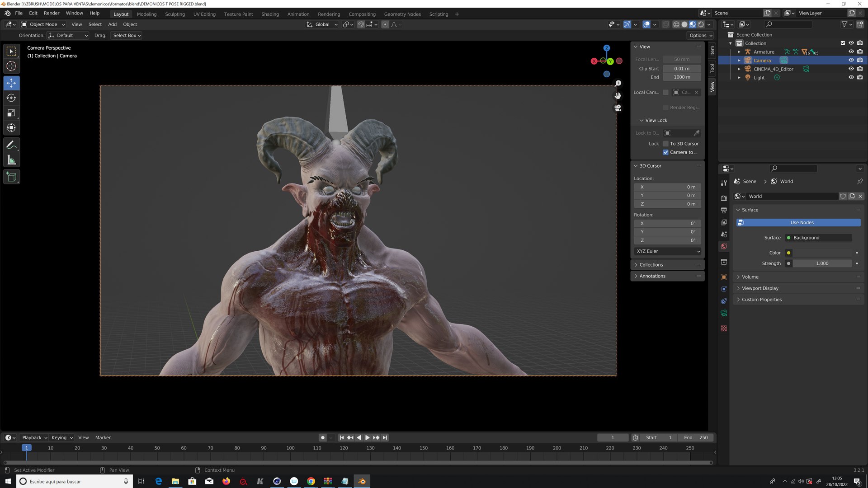Select the Transform tool

point(11,128)
